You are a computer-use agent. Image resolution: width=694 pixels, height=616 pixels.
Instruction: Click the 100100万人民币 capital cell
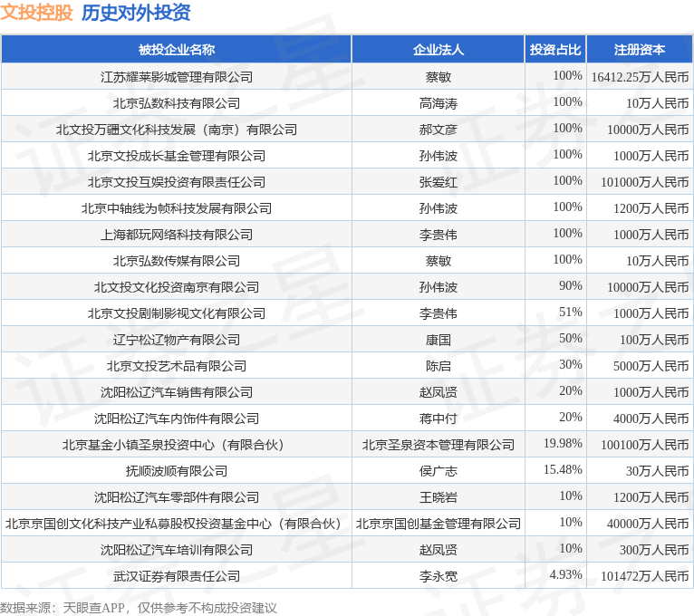point(640,444)
